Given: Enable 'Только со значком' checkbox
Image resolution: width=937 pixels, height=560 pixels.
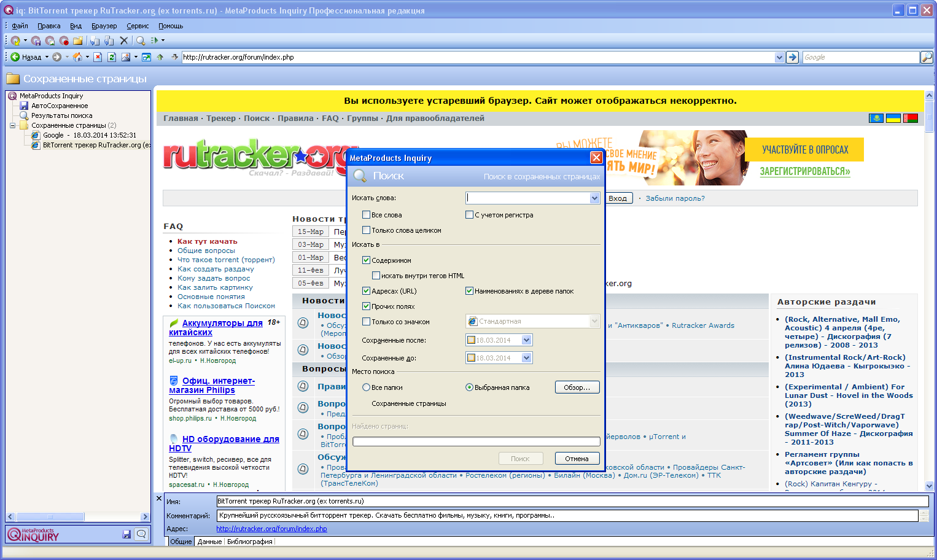Looking at the screenshot, I should [366, 322].
